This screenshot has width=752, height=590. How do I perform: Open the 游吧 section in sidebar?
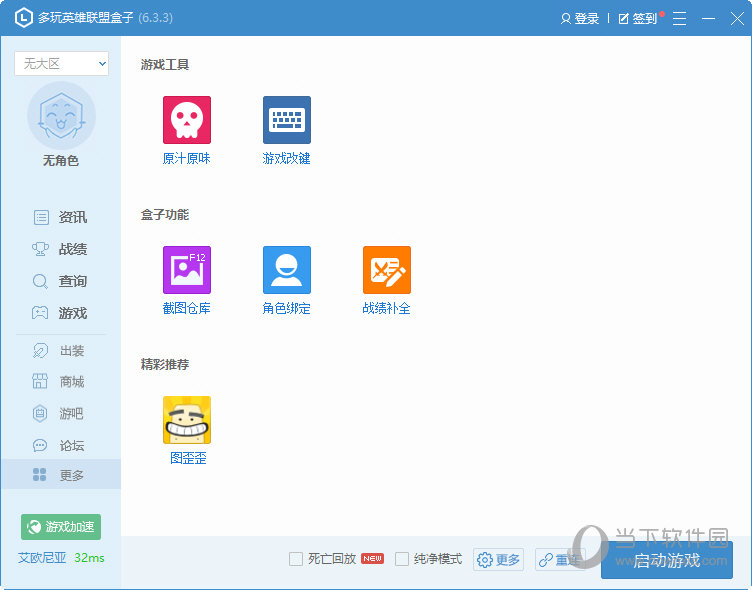(x=60, y=413)
